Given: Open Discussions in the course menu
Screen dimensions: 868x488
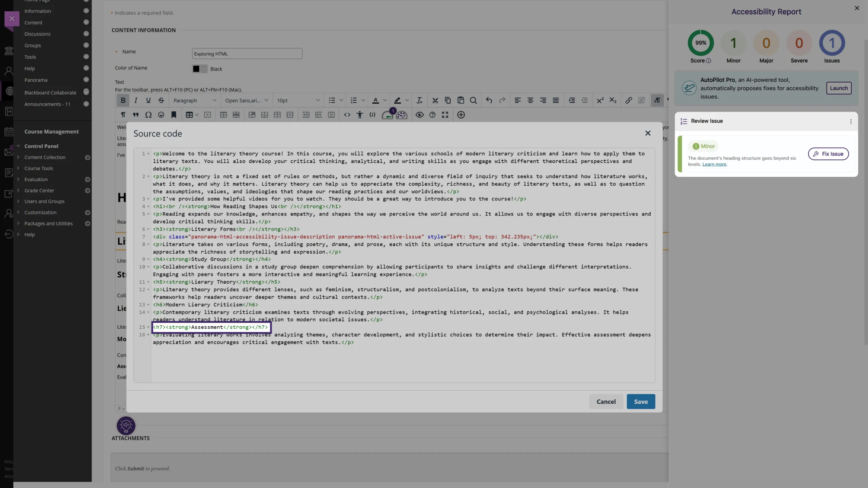Looking at the screenshot, I should click(37, 34).
